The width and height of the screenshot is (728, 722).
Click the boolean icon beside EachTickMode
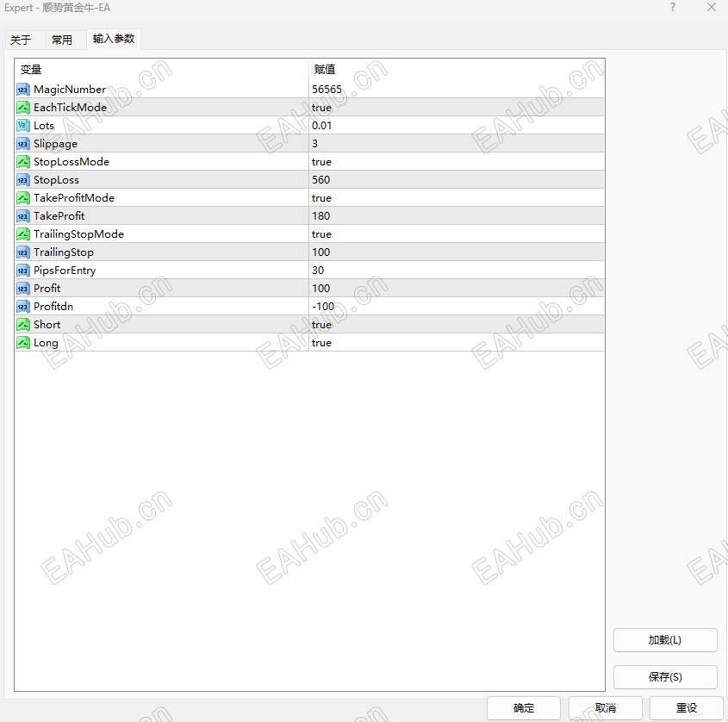pyautogui.click(x=23, y=107)
